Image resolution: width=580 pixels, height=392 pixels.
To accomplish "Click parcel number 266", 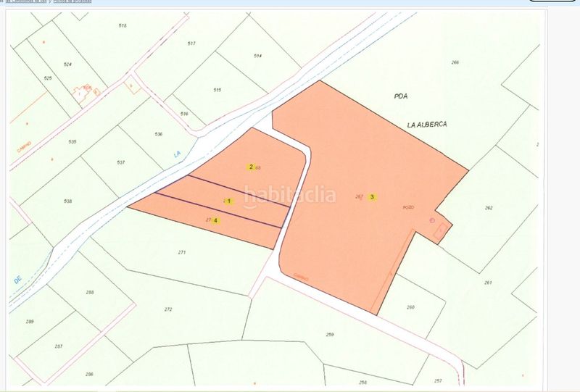I will 455,62.
